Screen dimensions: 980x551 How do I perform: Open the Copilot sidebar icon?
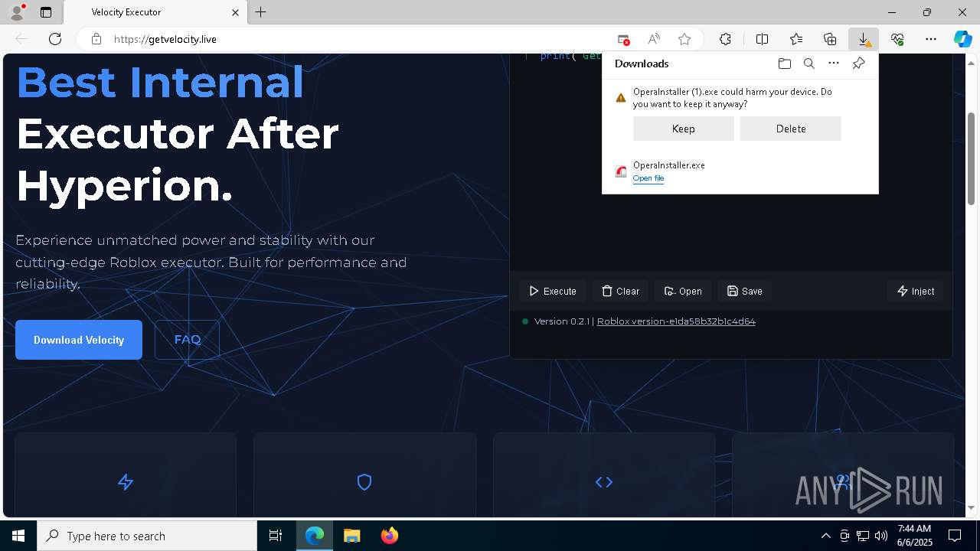pyautogui.click(x=962, y=39)
